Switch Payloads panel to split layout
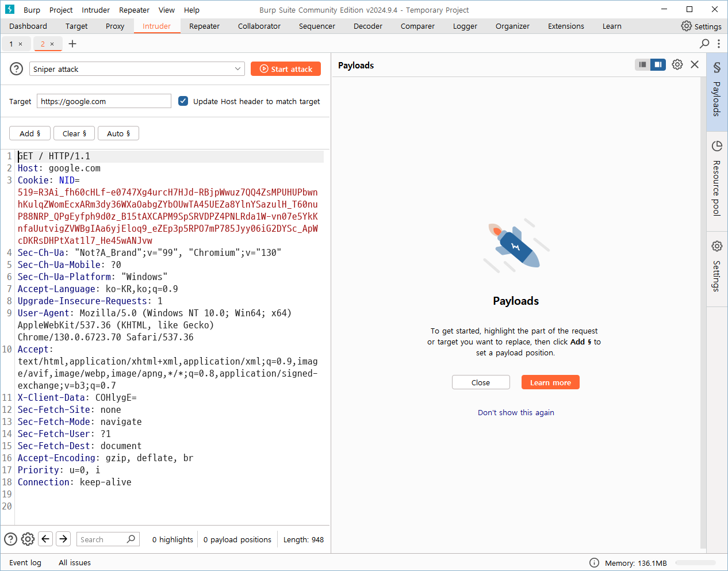The height and width of the screenshot is (571, 728). coord(658,64)
